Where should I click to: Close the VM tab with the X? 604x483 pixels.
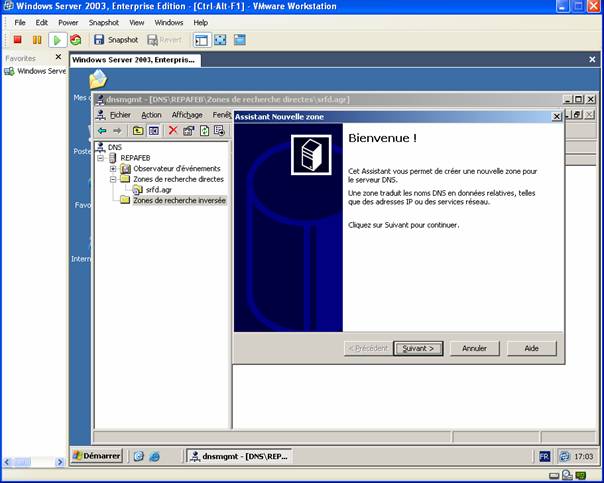click(592, 59)
